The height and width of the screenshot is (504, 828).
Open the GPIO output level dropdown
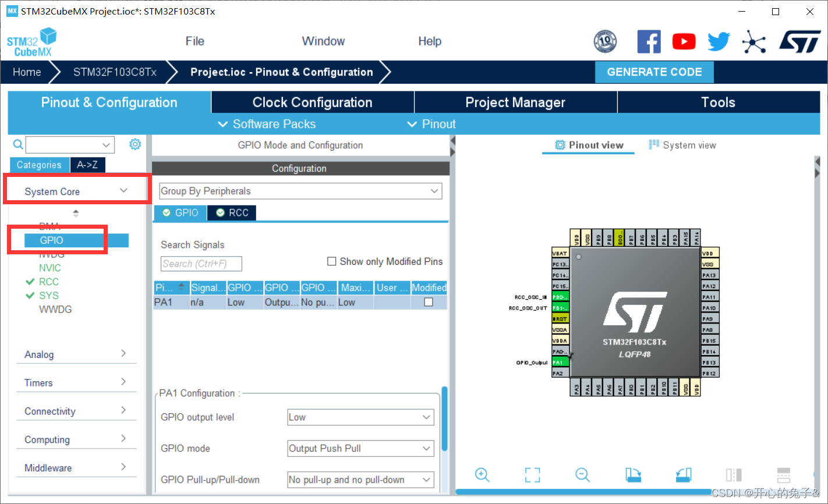(360, 417)
